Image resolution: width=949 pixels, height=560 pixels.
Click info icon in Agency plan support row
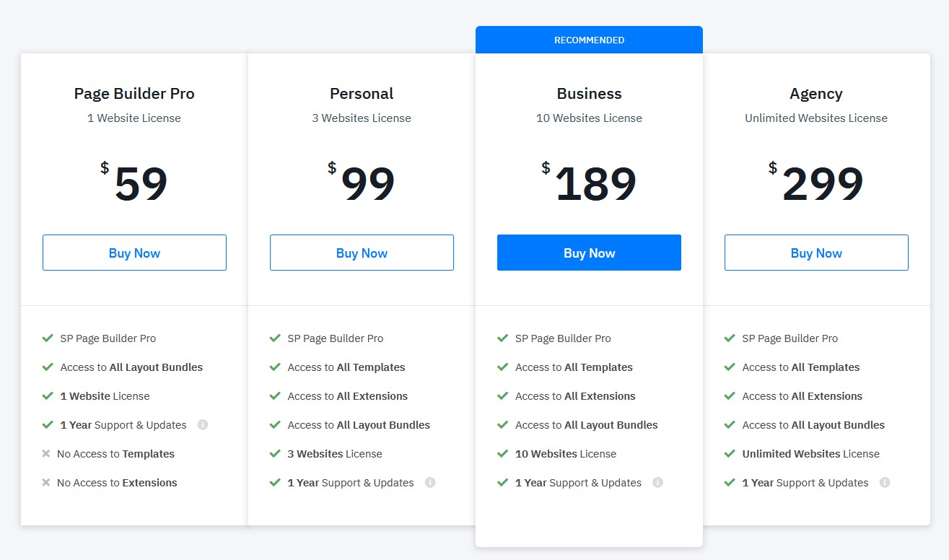(885, 483)
